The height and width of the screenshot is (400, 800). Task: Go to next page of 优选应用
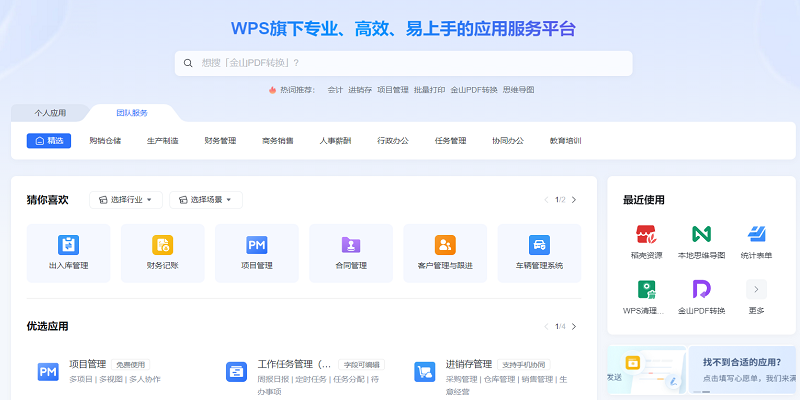coord(573,326)
